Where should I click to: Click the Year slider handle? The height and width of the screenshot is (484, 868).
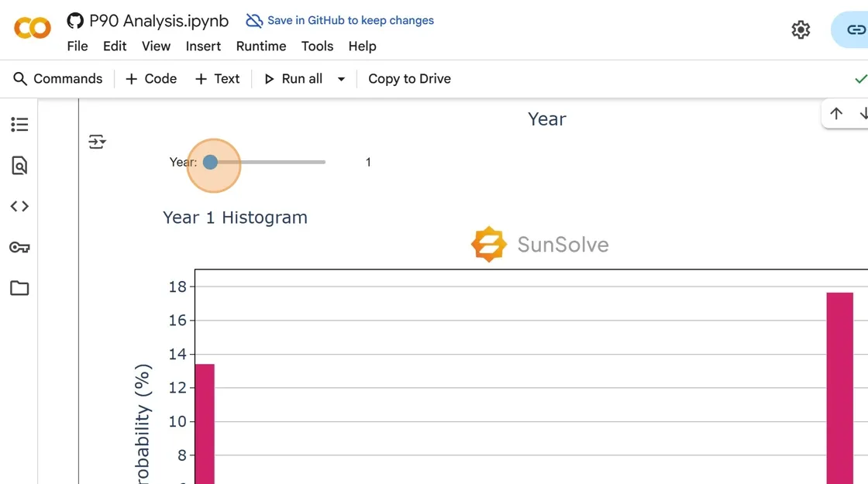[x=210, y=162]
